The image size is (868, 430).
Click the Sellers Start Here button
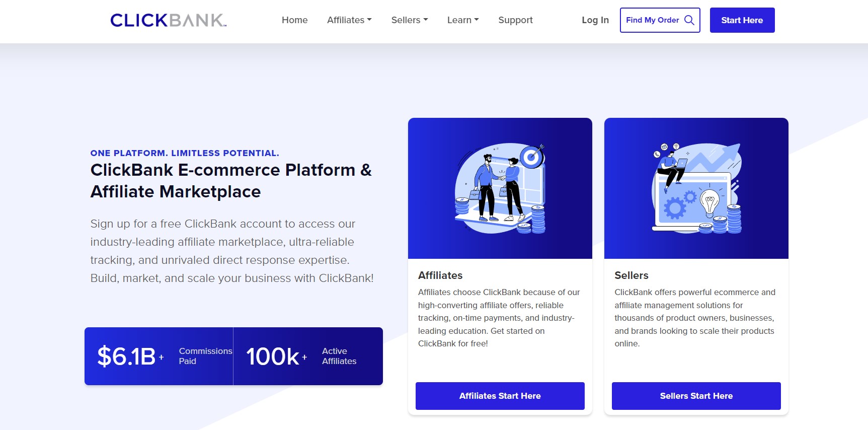point(696,396)
